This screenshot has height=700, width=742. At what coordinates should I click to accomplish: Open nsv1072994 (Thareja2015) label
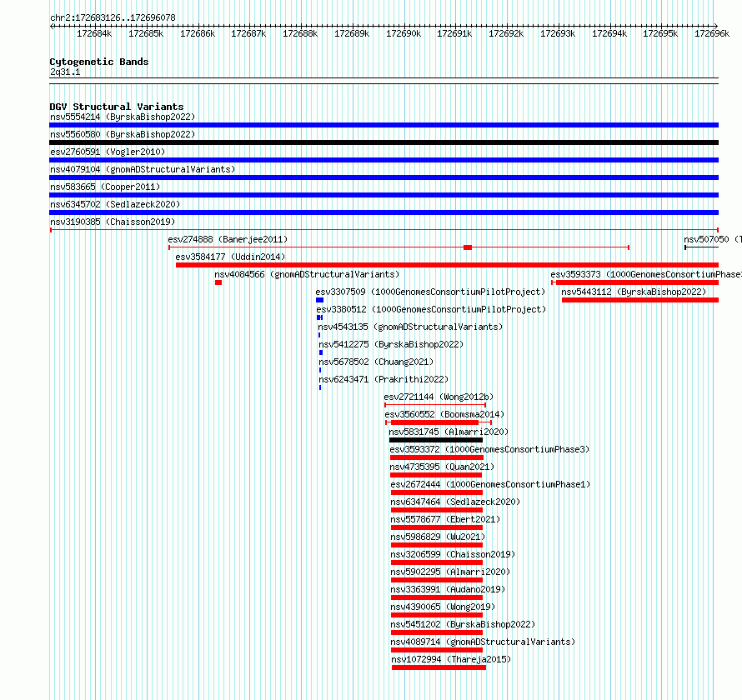tap(451, 659)
